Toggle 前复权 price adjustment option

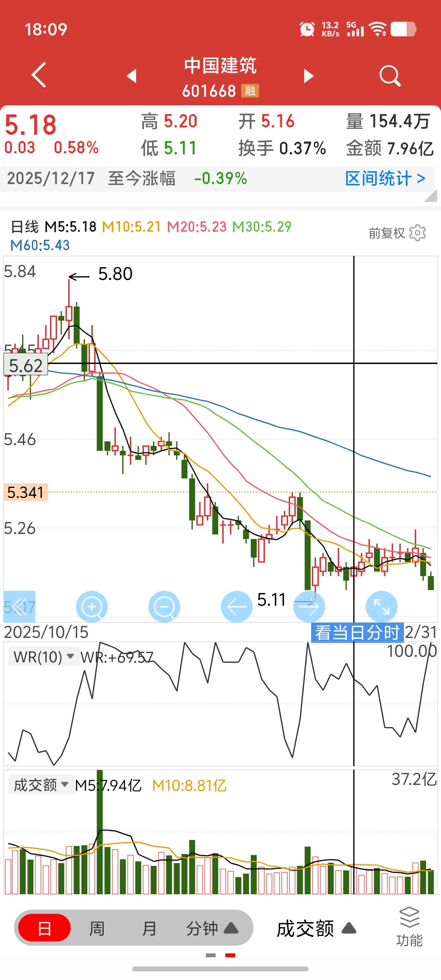click(x=387, y=233)
